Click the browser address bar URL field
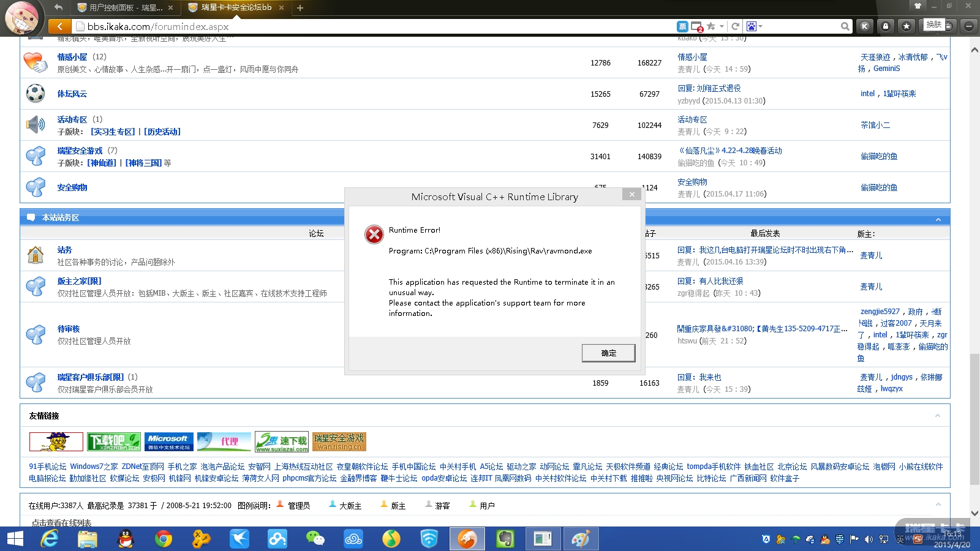This screenshot has height=551, width=980. pos(374,26)
